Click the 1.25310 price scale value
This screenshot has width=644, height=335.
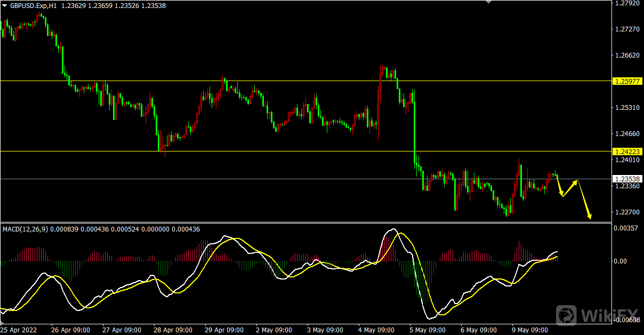[x=627, y=107]
